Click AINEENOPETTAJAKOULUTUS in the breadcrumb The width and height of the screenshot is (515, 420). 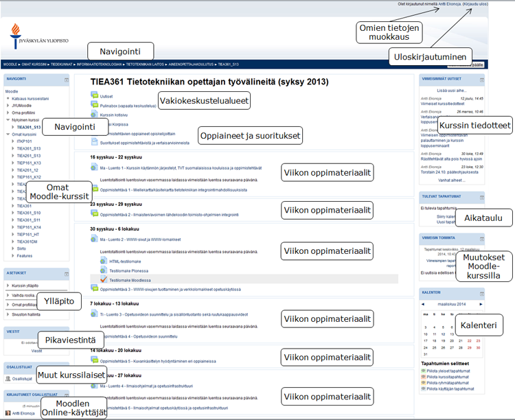tap(191, 65)
